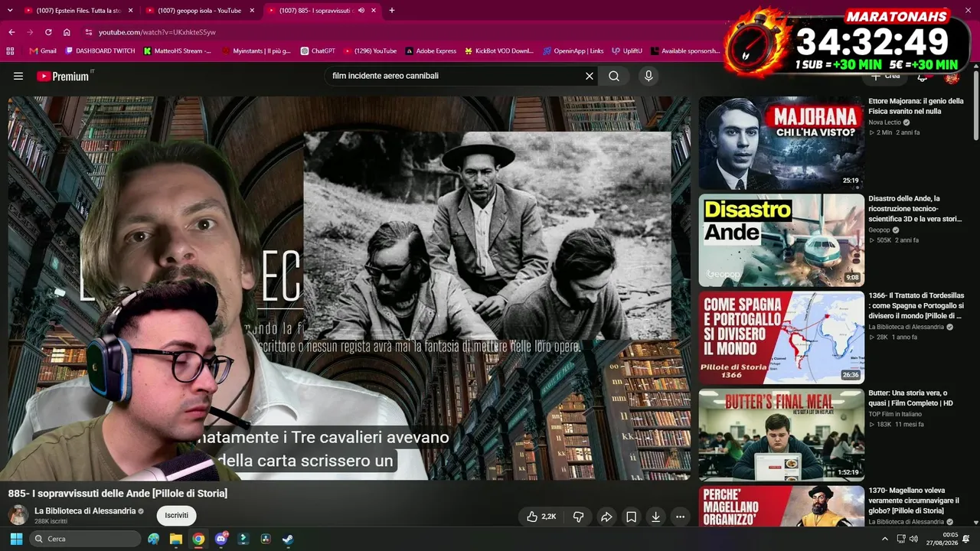Click the magnifier search button
The image size is (980, 551).
click(x=614, y=77)
